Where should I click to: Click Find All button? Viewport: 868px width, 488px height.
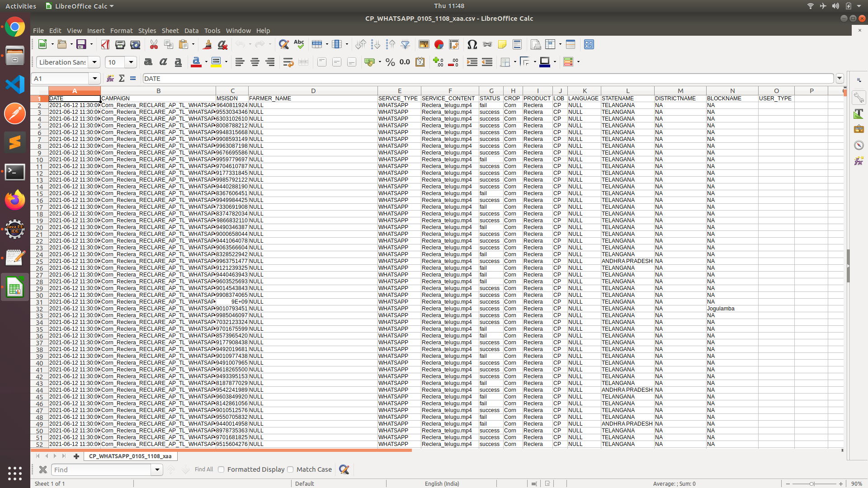(204, 469)
